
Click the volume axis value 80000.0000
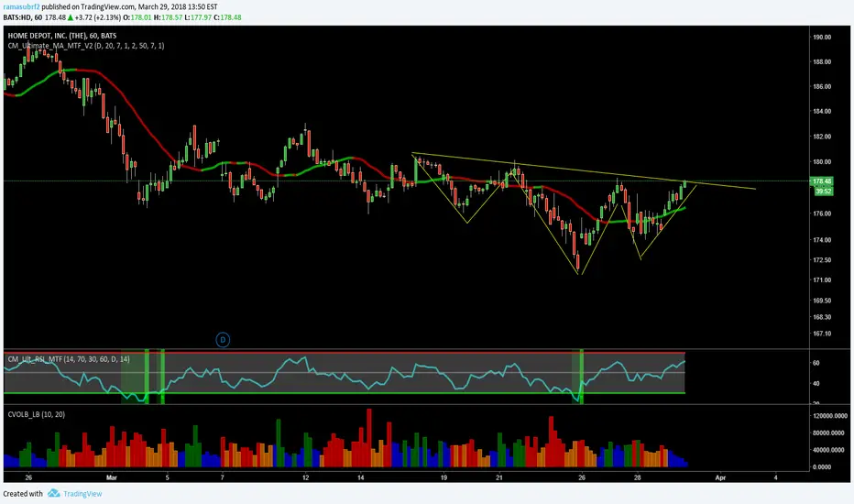point(830,433)
